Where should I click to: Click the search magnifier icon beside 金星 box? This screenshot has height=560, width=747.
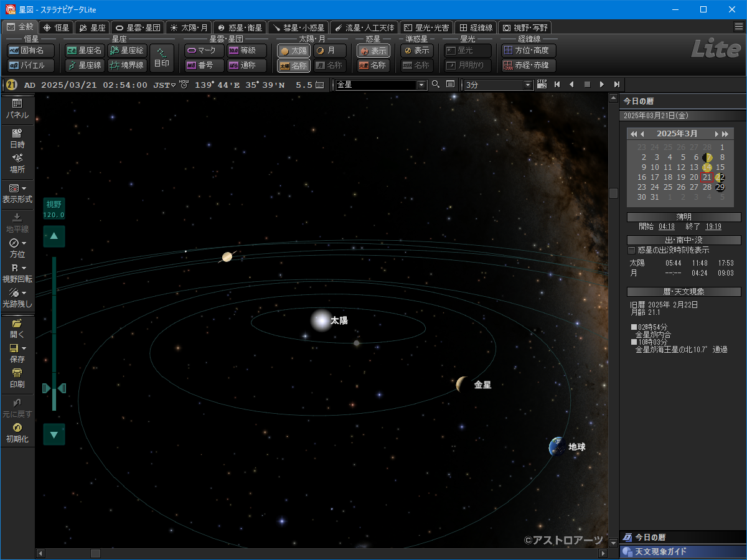pyautogui.click(x=436, y=85)
